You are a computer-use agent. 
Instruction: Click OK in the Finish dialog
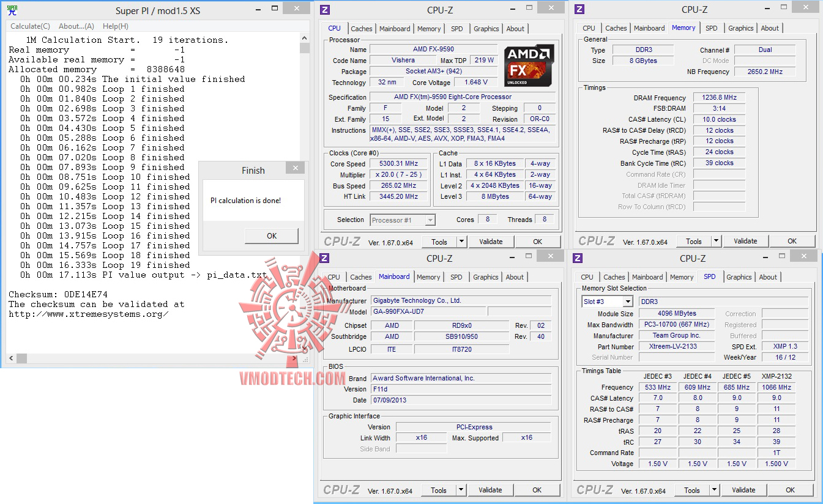[x=272, y=235]
